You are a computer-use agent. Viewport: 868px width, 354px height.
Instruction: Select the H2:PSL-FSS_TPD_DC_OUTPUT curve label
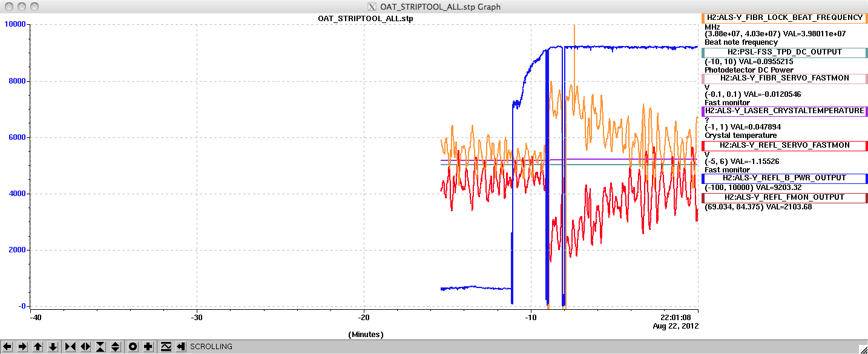(x=784, y=53)
